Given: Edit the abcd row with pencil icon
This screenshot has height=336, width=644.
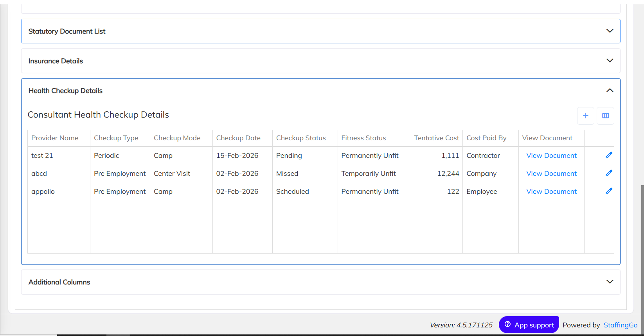Looking at the screenshot, I should 609,173.
